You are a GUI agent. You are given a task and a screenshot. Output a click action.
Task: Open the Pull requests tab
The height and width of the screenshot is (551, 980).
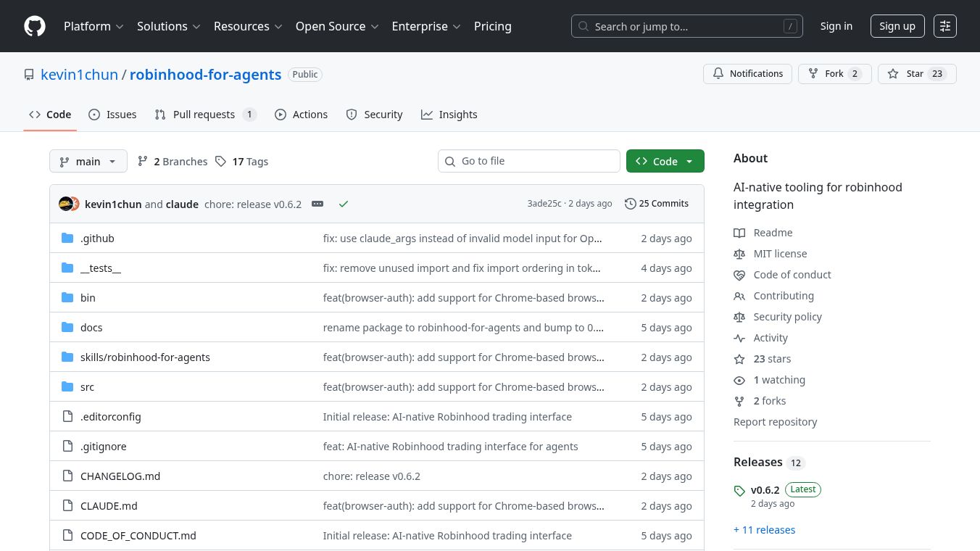[204, 115]
